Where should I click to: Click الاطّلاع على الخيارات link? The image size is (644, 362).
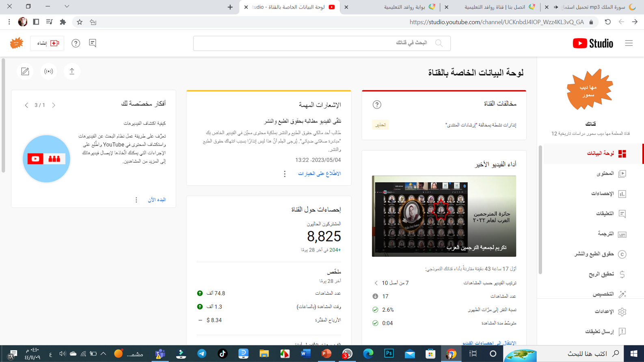319,174
